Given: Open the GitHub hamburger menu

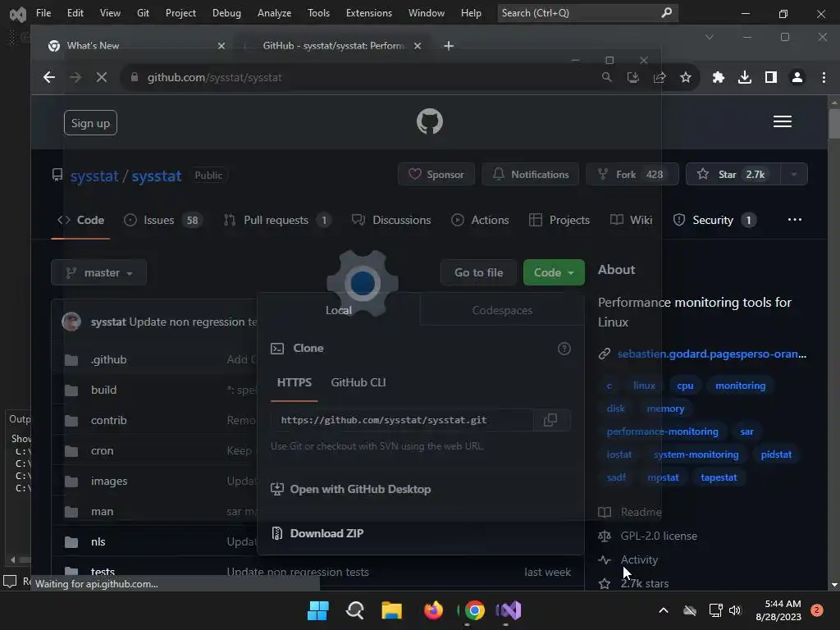Looking at the screenshot, I should [782, 121].
